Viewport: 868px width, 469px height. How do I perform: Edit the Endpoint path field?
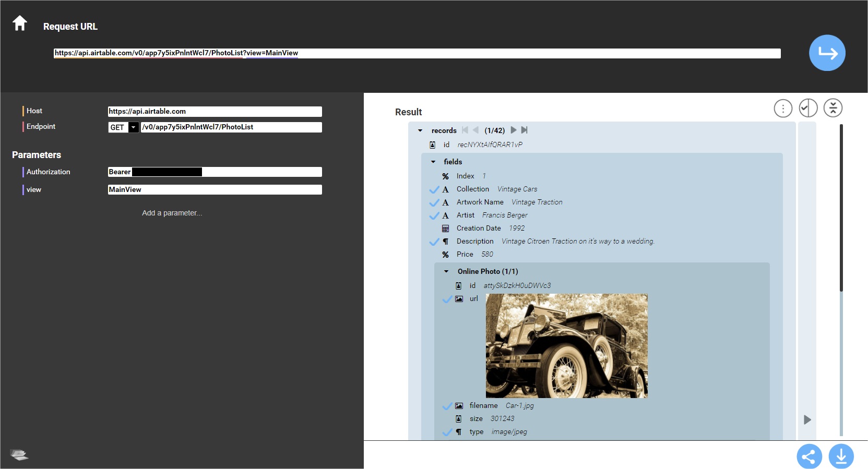(231, 127)
